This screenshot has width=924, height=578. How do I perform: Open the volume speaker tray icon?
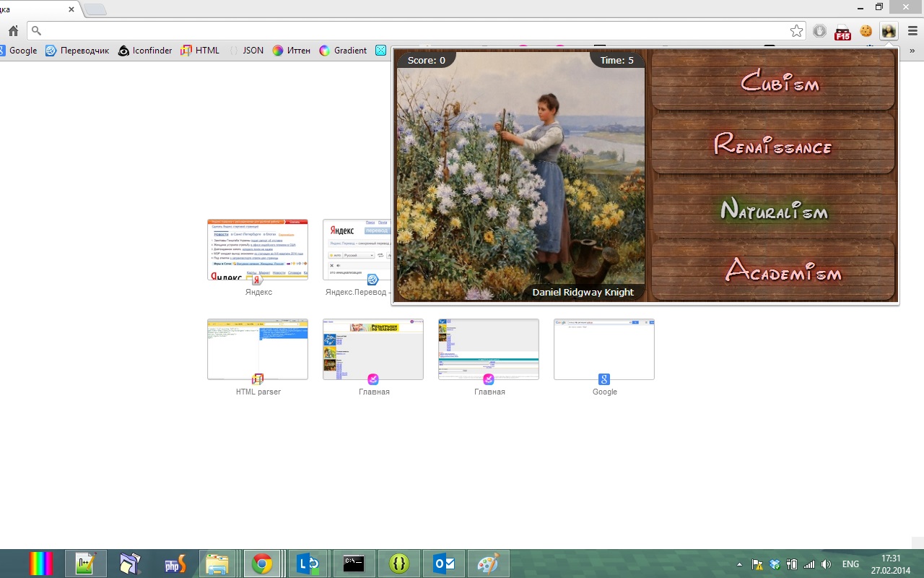point(826,564)
